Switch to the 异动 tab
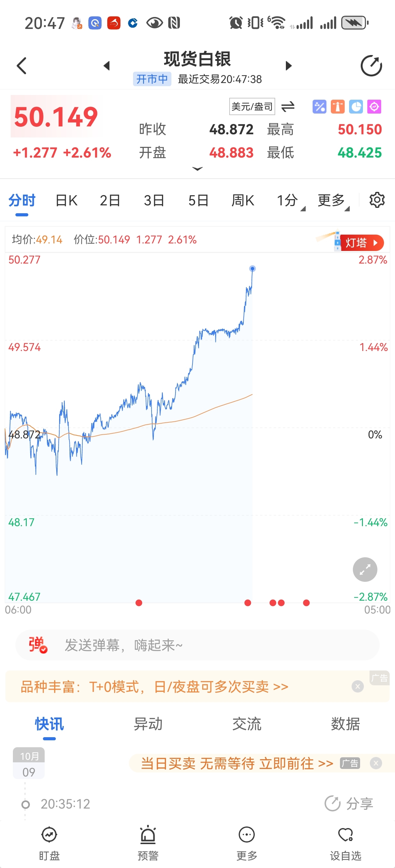Viewport: 395px width, 868px height. coord(148,724)
